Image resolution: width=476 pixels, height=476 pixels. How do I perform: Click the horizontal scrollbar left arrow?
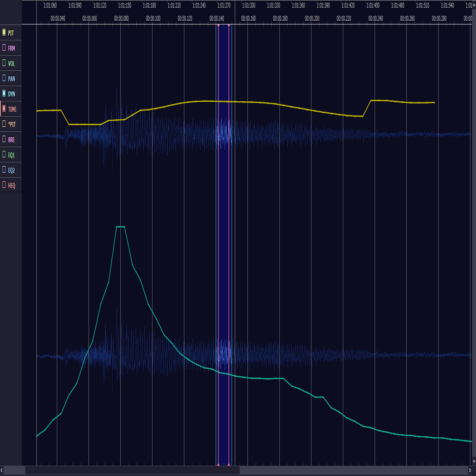2,470
